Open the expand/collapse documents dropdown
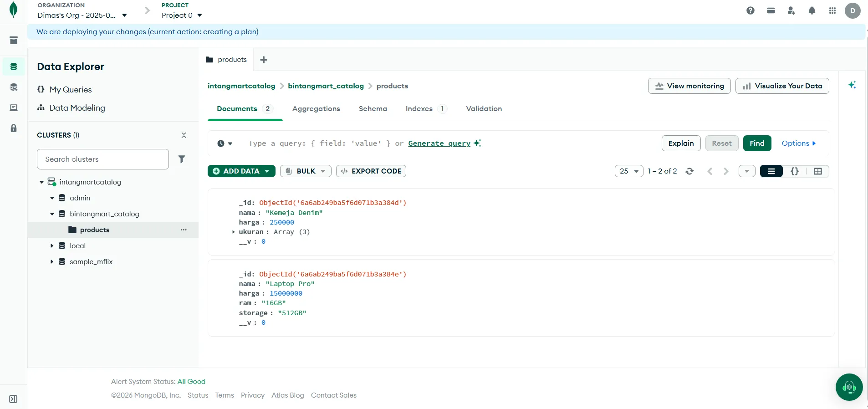 point(747,171)
